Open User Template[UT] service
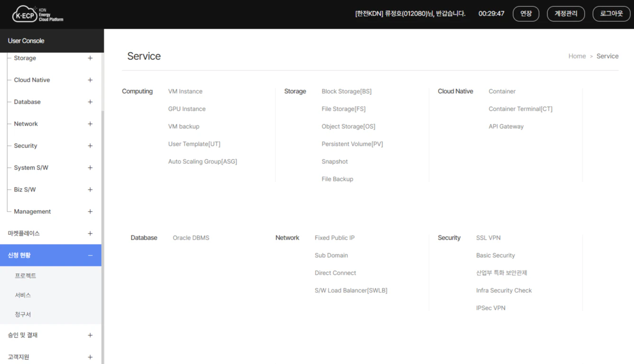634x364 pixels. (194, 144)
